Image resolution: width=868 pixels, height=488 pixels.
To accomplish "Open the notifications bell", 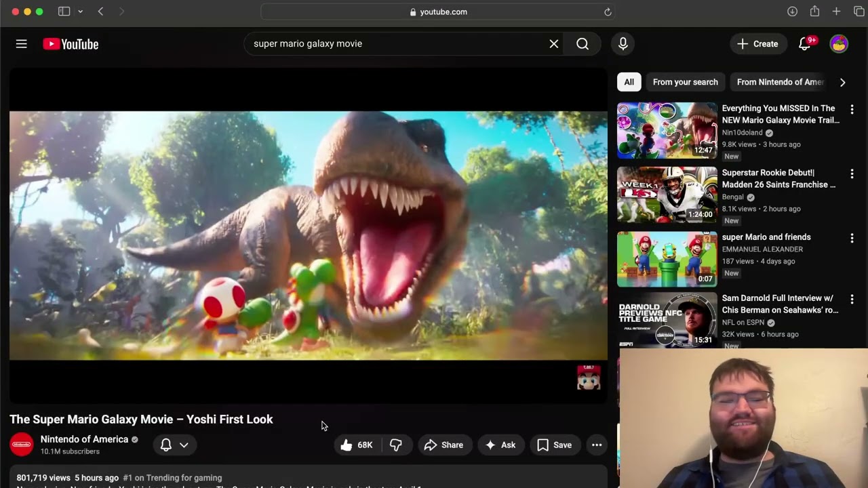I will (x=805, y=43).
